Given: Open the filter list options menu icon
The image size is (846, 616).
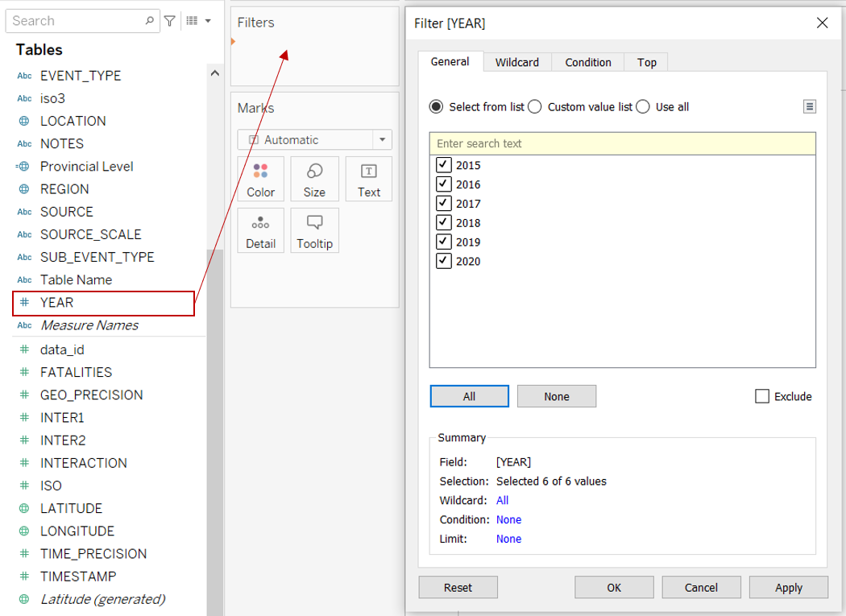Looking at the screenshot, I should (x=810, y=107).
